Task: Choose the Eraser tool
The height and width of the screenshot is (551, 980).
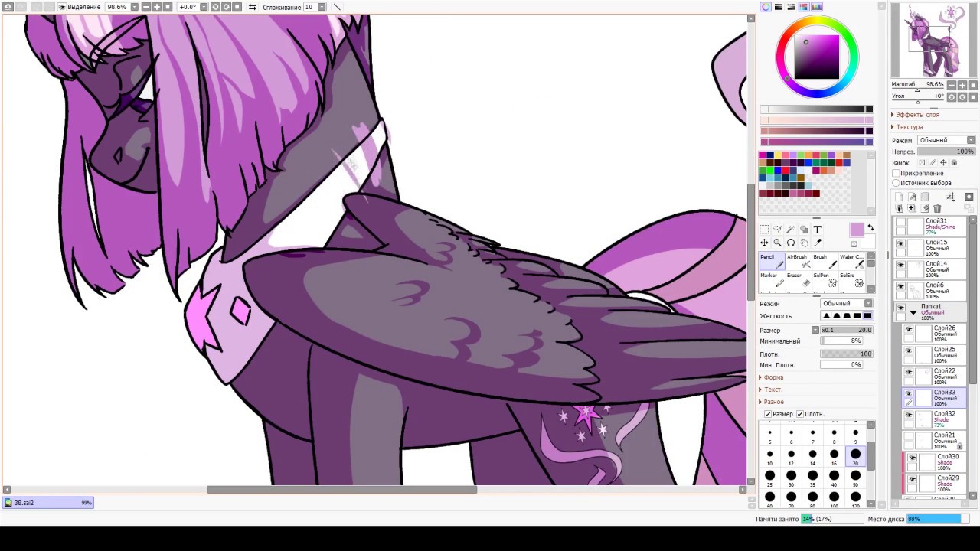Action: point(799,279)
